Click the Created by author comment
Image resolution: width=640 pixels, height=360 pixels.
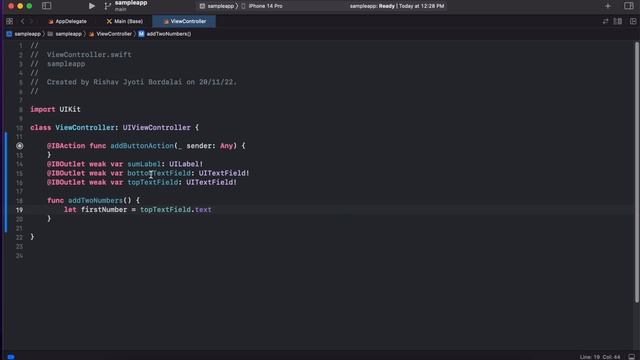click(133, 82)
